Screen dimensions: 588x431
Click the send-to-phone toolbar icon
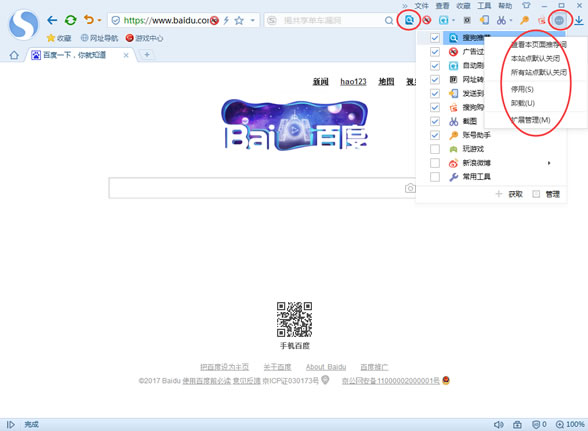tap(484, 20)
